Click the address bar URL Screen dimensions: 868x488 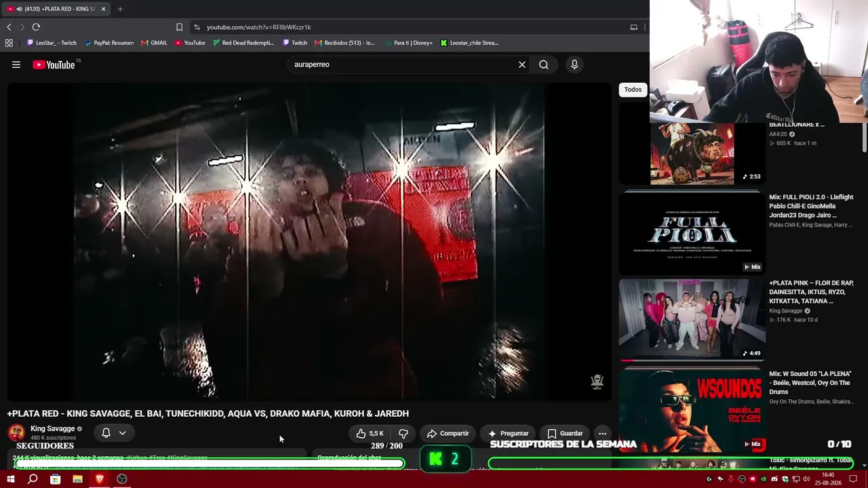coord(258,27)
